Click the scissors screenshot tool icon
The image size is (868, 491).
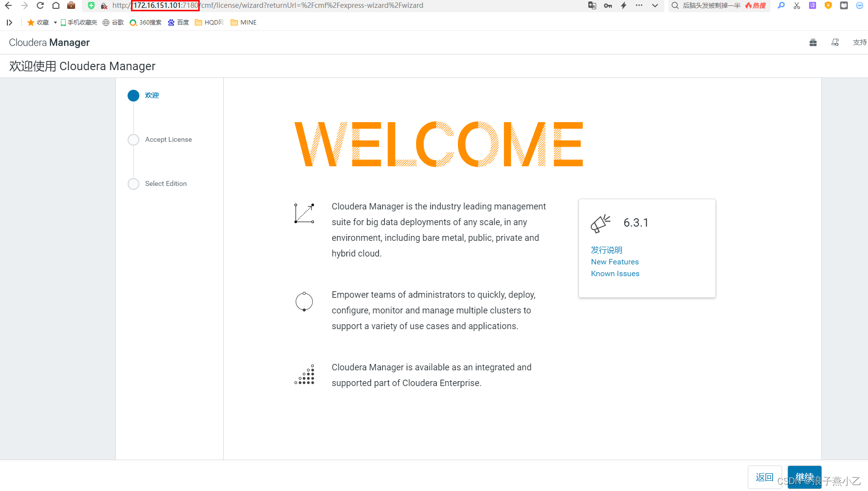(x=797, y=6)
